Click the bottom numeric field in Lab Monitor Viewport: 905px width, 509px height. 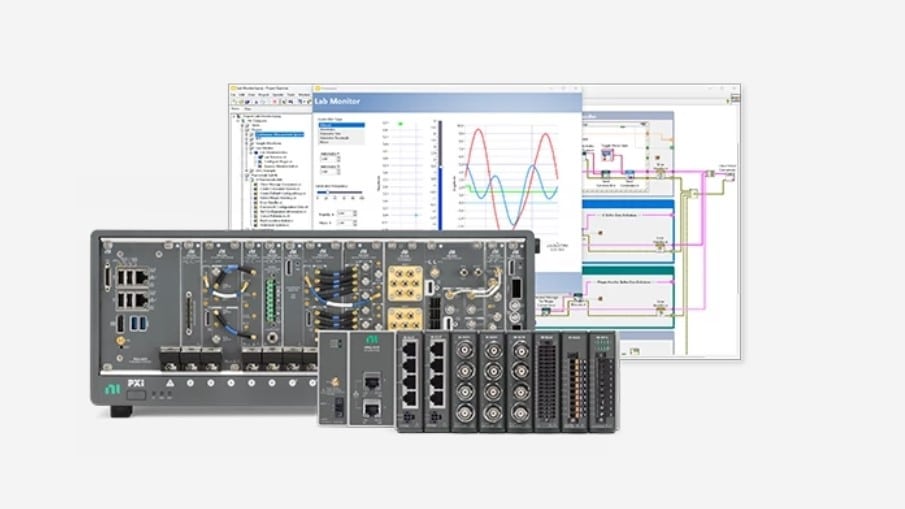tap(345, 222)
